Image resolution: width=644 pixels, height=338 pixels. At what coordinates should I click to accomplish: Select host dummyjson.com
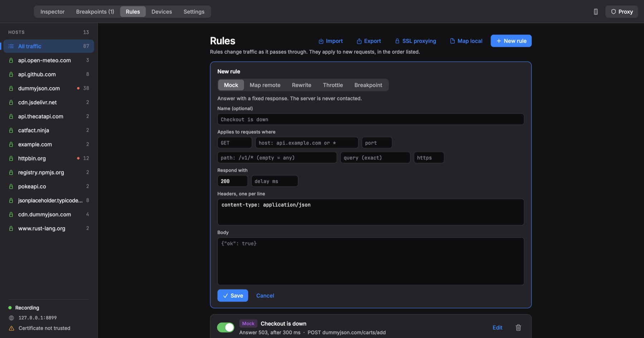49,88
